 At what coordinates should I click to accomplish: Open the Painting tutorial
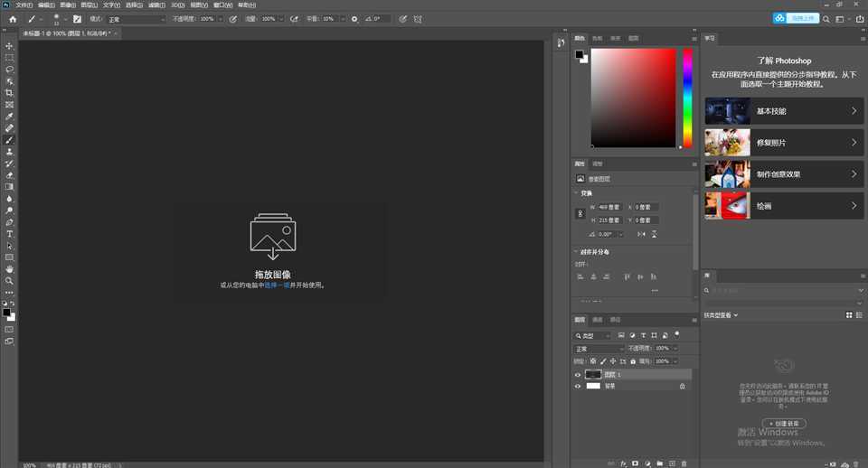[x=784, y=206]
